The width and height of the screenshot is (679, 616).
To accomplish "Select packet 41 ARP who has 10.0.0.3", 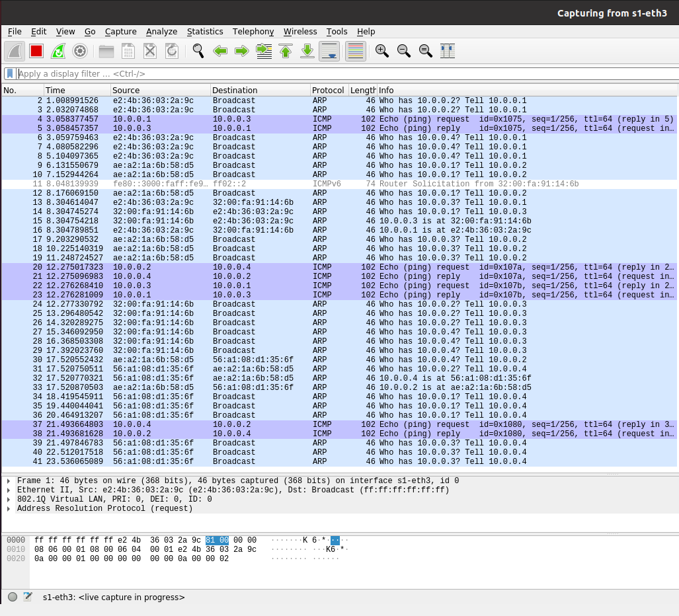I will click(339, 461).
